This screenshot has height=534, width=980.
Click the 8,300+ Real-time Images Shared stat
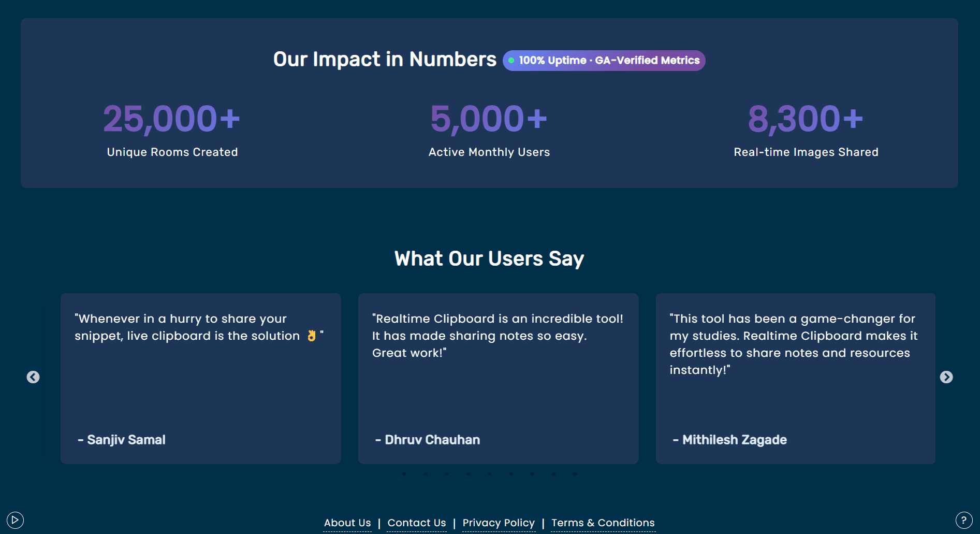[x=806, y=129]
